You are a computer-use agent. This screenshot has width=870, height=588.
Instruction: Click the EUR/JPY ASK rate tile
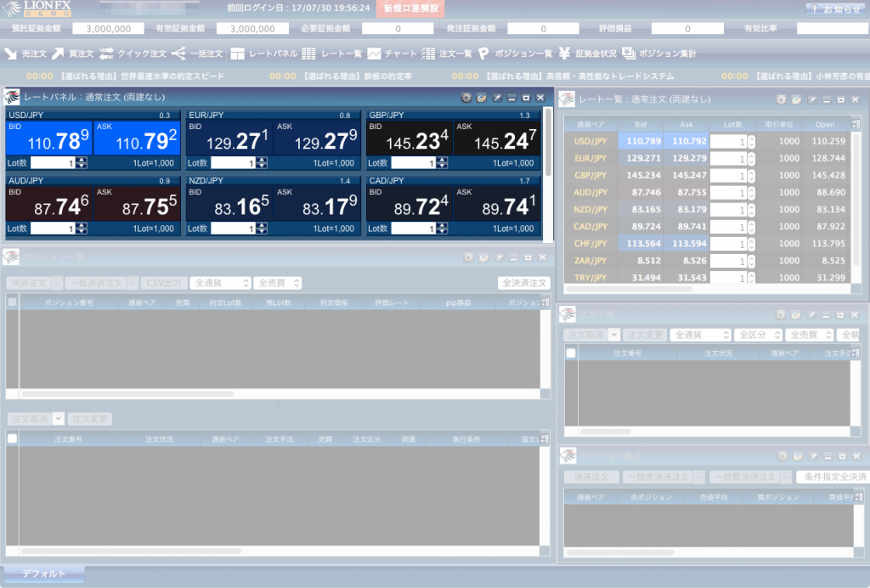[x=318, y=139]
